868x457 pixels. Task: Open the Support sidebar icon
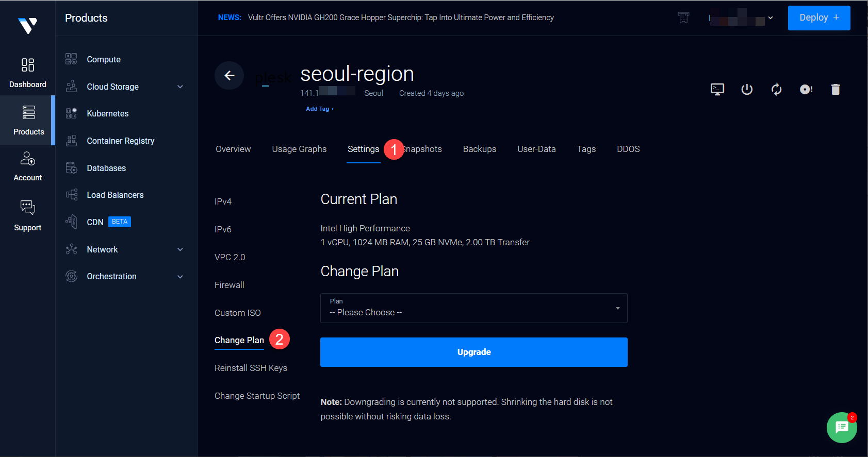tap(28, 207)
